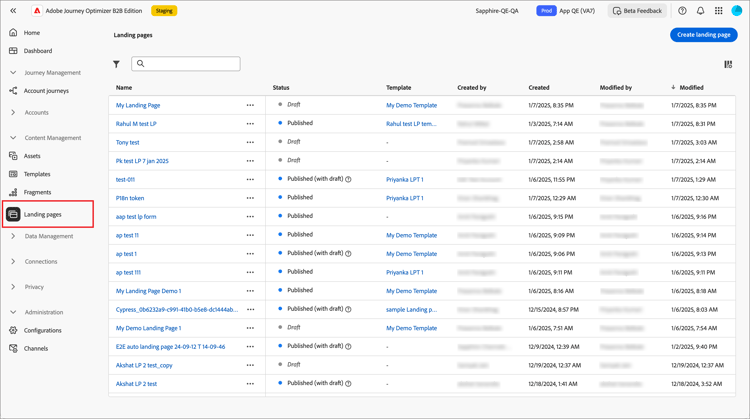Open user profile avatar

click(736, 11)
